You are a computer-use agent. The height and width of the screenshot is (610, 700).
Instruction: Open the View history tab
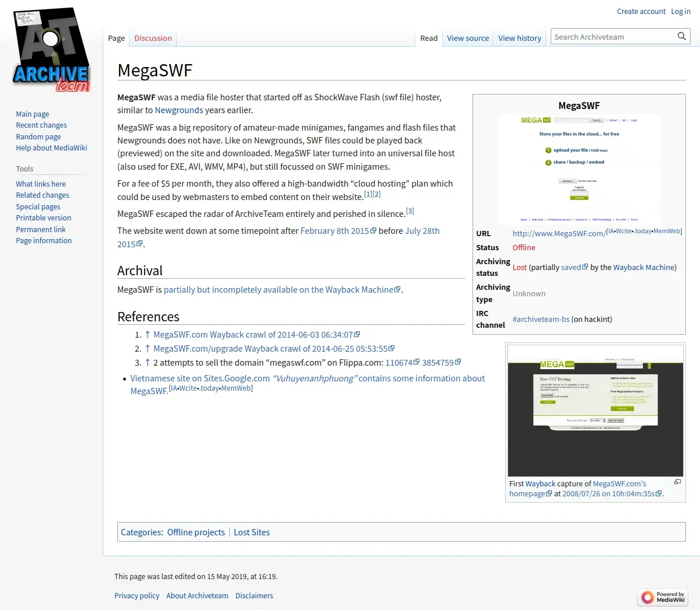point(520,38)
